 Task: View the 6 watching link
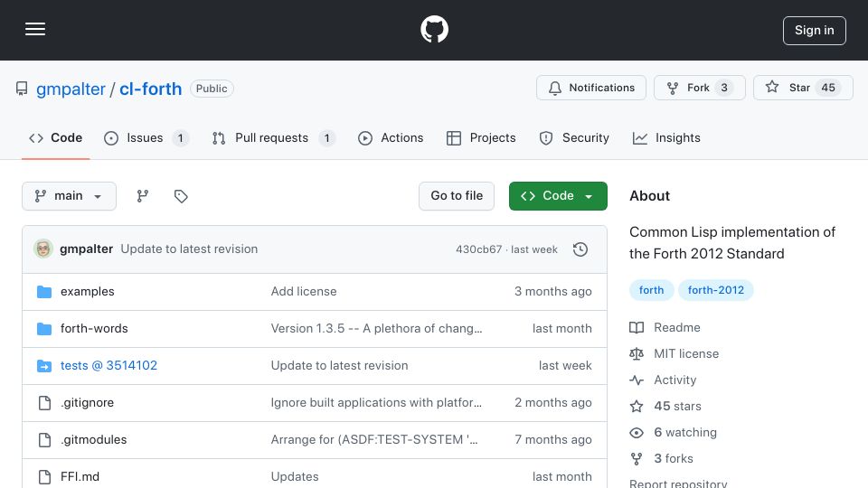(673, 432)
